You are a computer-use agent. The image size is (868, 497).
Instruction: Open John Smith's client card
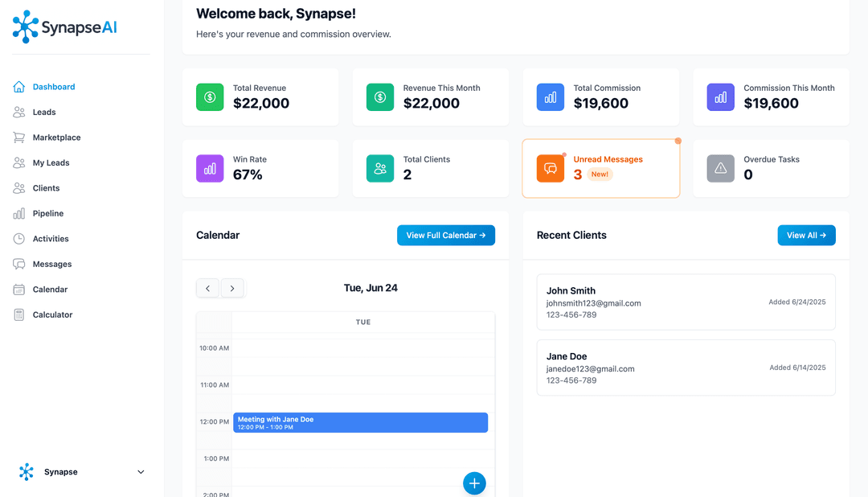[x=686, y=302]
